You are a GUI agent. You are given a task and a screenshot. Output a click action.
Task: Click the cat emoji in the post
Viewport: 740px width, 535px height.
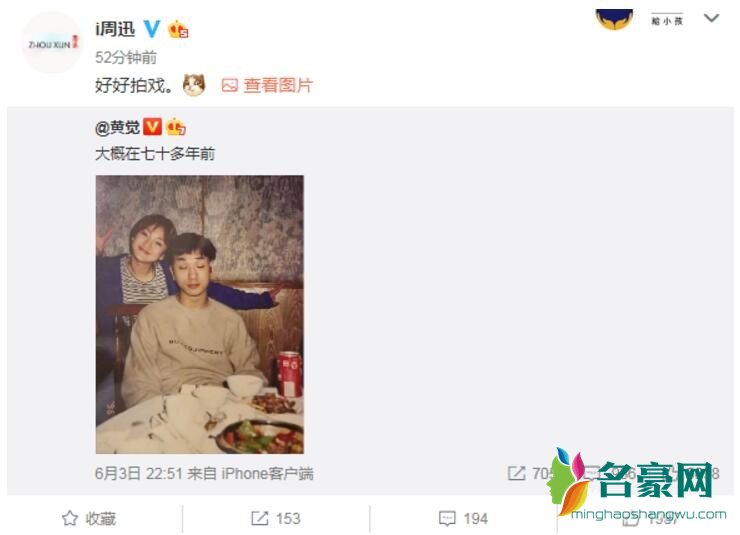(194, 85)
